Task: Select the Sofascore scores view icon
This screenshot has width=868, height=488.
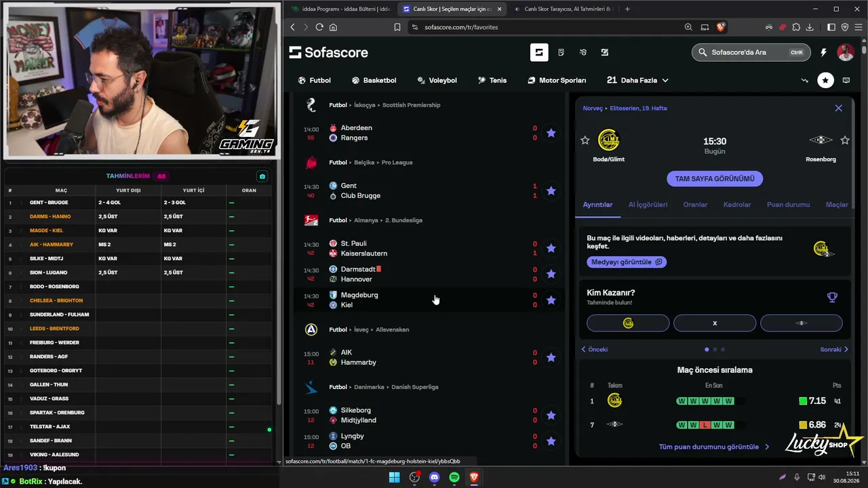Action: [539, 52]
